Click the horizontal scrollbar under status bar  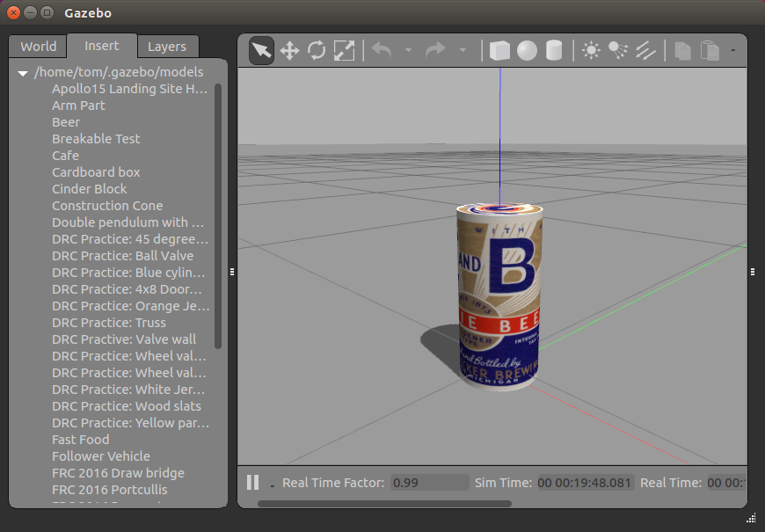coord(383,504)
